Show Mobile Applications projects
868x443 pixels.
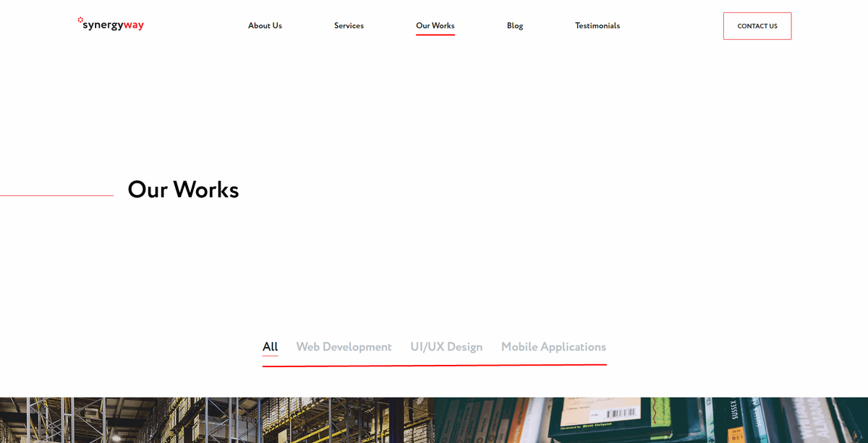tap(553, 347)
